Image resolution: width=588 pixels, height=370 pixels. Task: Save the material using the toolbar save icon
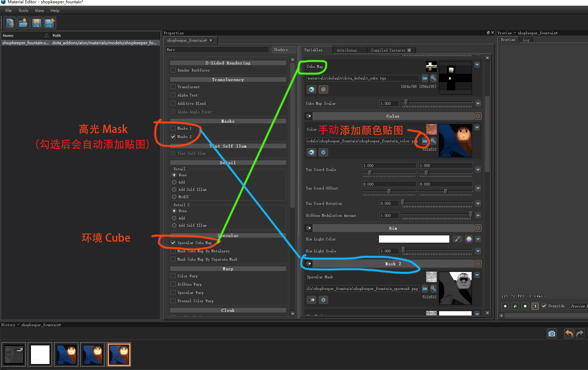(36, 23)
